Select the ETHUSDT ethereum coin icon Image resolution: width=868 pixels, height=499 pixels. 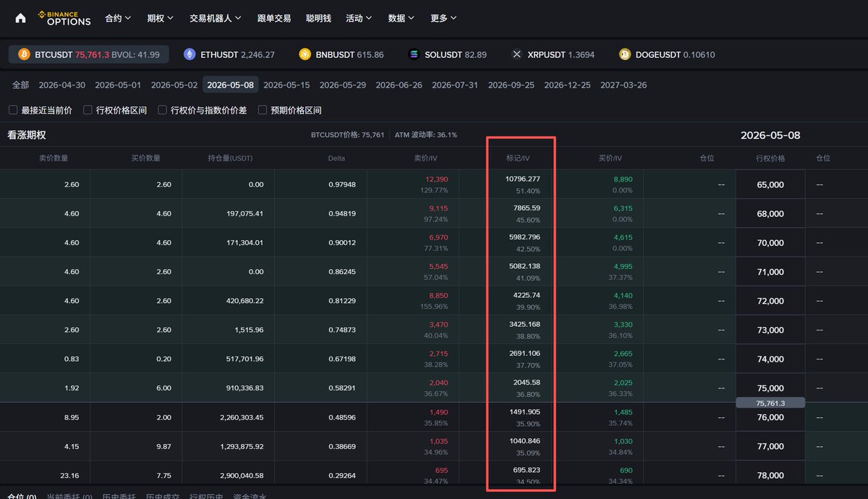[x=190, y=54]
